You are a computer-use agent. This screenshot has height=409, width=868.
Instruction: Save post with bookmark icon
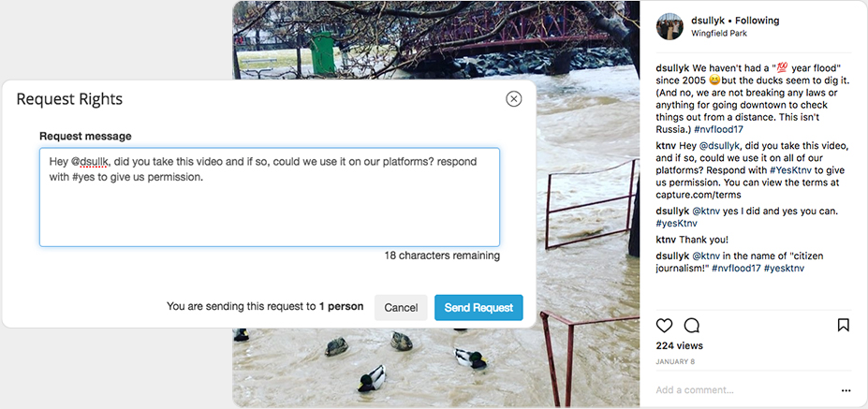(x=843, y=325)
